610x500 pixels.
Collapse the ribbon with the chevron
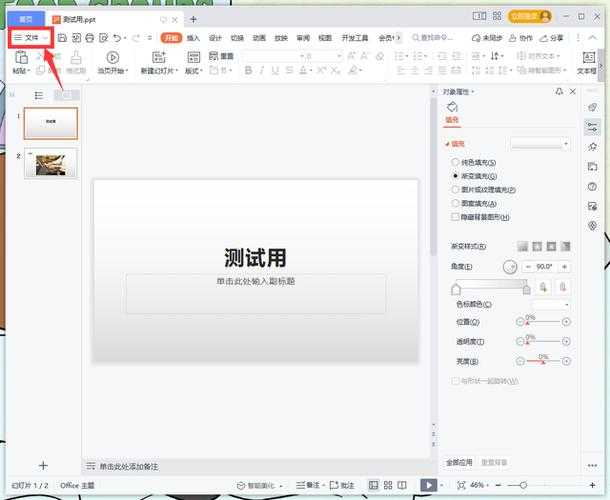(x=592, y=38)
